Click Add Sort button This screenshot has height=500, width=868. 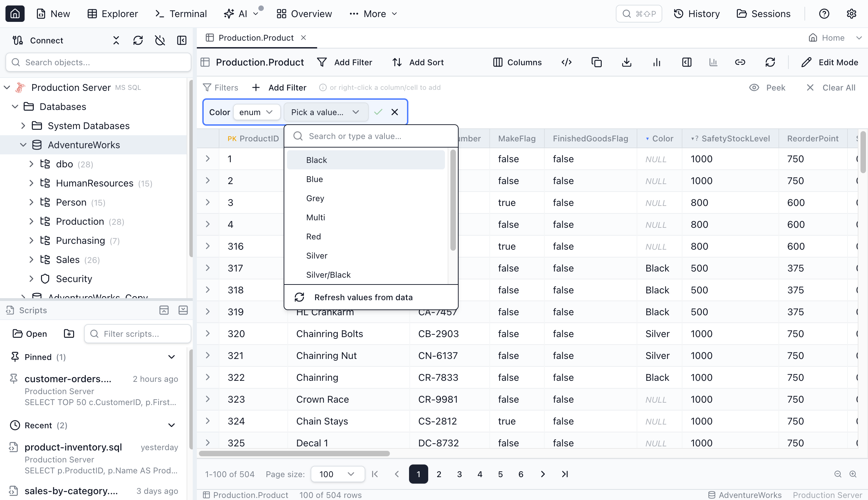tap(418, 62)
